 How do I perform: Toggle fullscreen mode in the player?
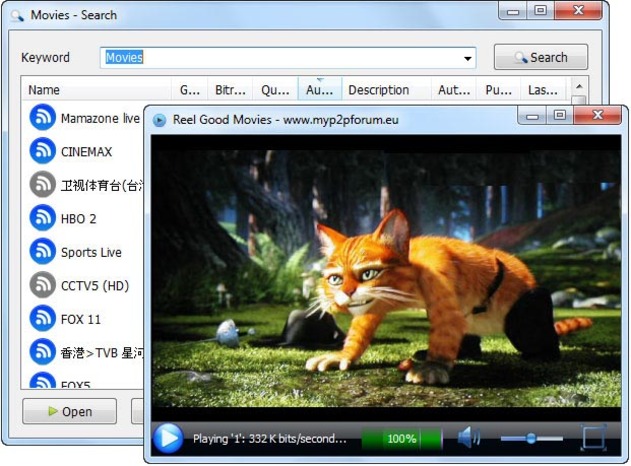(593, 437)
